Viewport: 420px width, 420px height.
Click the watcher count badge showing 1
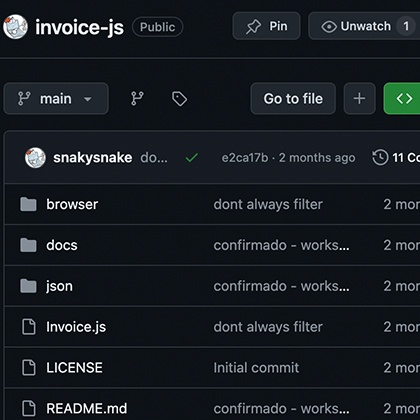(x=406, y=26)
